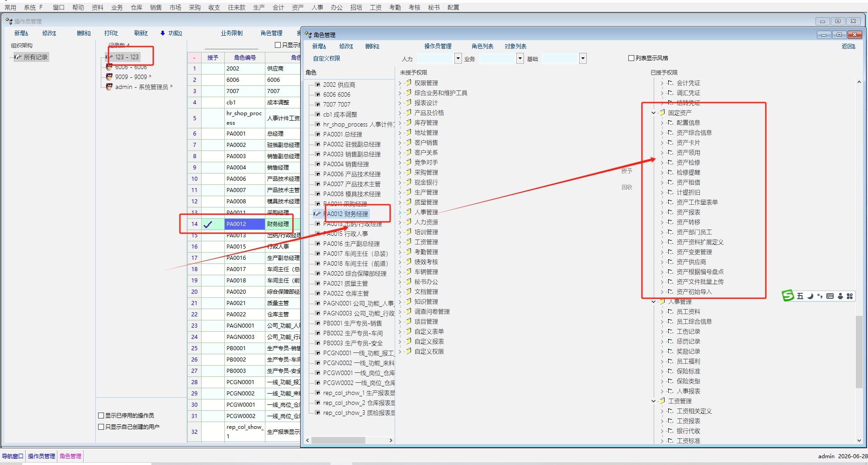868x465 pixels.
Task: Open Sogou soft keyboard icon
Action: point(830,296)
